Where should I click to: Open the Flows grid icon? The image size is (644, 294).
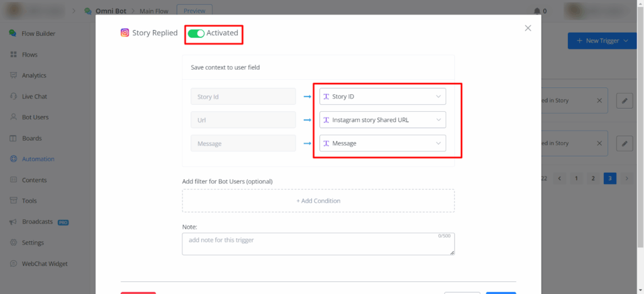click(13, 55)
